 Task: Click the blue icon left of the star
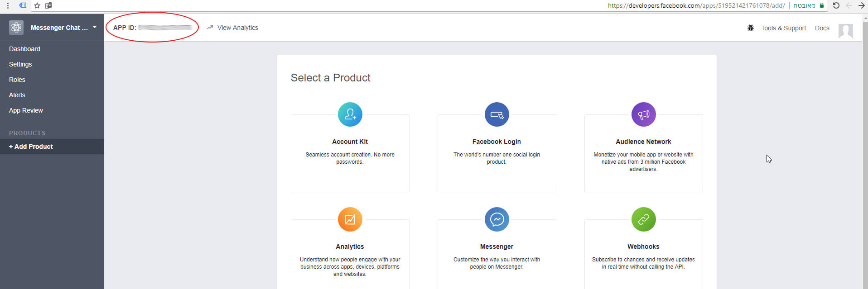pyautogui.click(x=23, y=5)
